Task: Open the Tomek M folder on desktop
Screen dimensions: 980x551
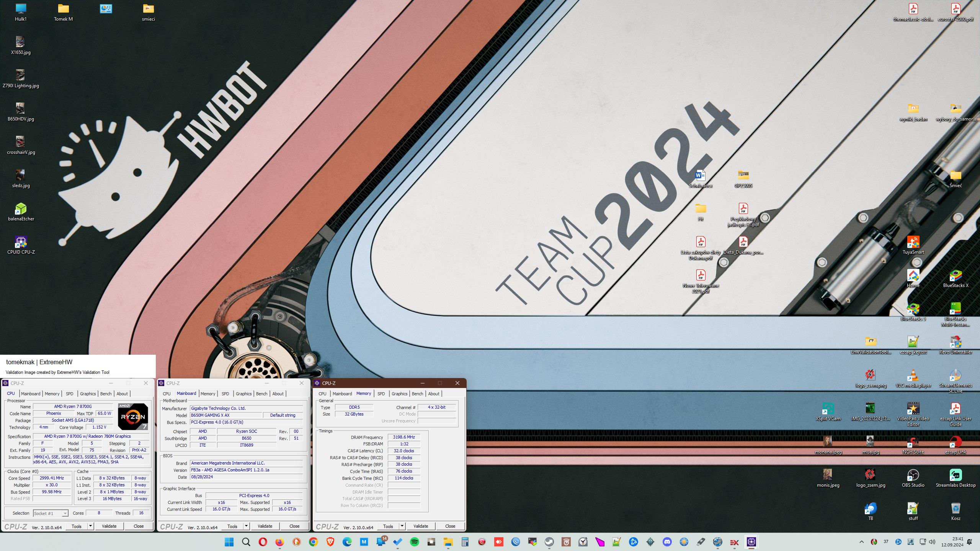Action: click(x=63, y=12)
